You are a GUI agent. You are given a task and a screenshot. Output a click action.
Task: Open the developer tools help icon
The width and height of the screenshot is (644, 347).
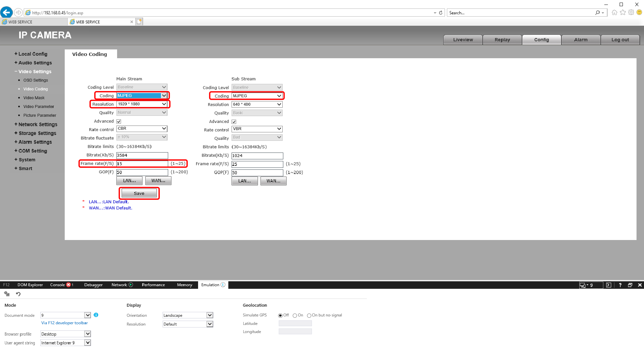click(620, 285)
